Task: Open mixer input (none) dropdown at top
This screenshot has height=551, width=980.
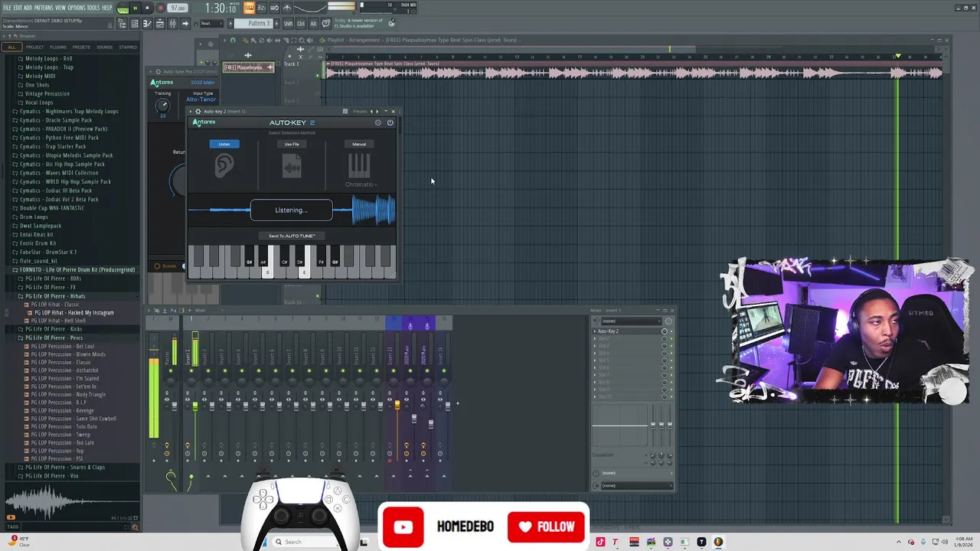Action: pos(632,321)
